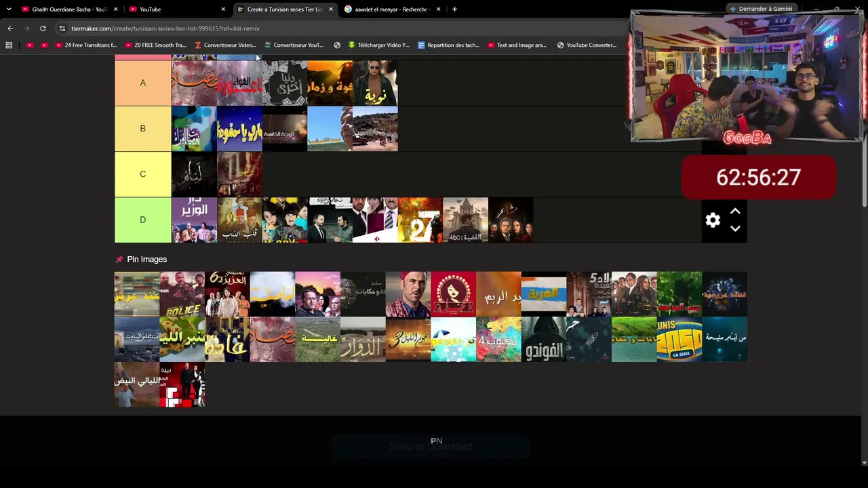
Task: Open the YouTube Converter bookmark
Action: [587, 45]
